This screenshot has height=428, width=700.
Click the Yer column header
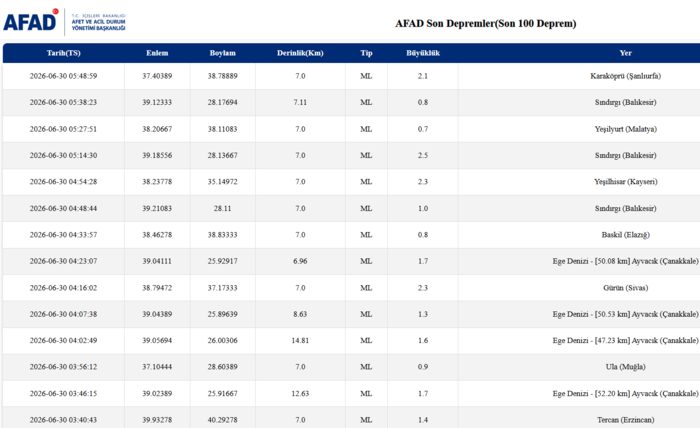tap(625, 53)
